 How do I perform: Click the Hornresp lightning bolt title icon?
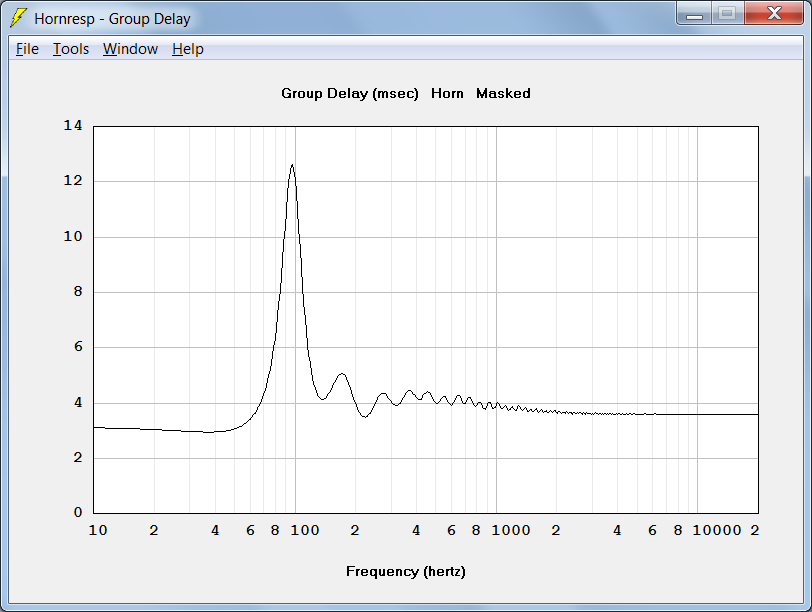pyautogui.click(x=19, y=18)
